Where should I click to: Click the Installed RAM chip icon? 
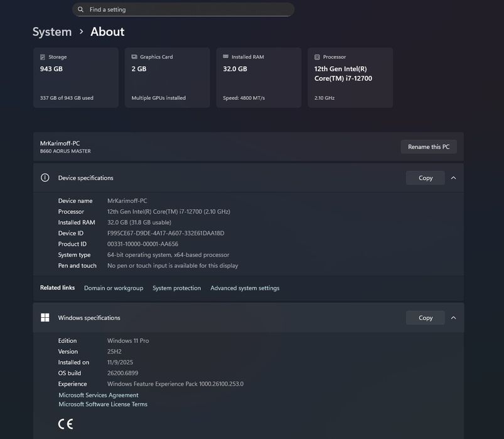[226, 57]
